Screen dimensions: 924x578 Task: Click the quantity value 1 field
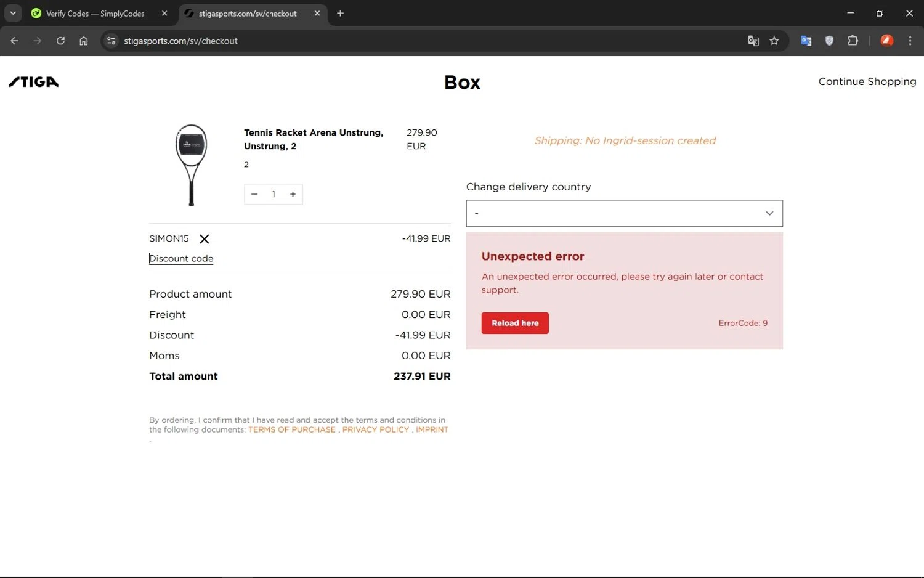[274, 194]
